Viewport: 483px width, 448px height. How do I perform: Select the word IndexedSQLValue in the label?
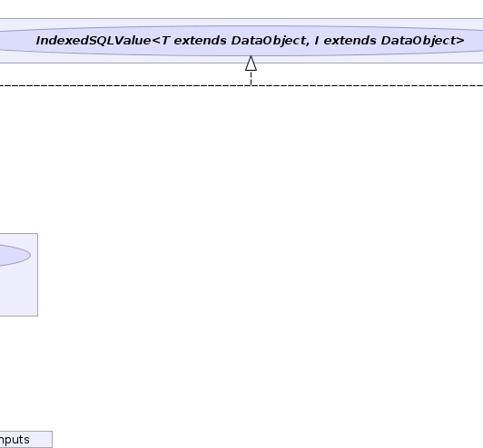pyautogui.click(x=94, y=41)
